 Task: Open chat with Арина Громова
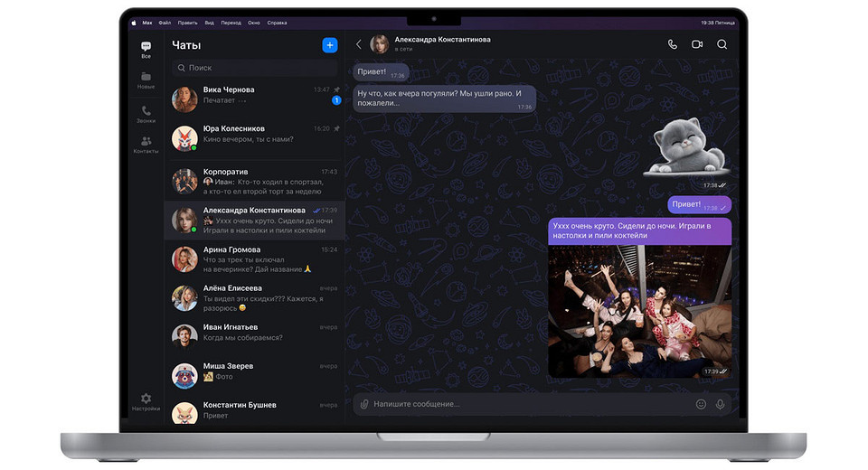255,259
